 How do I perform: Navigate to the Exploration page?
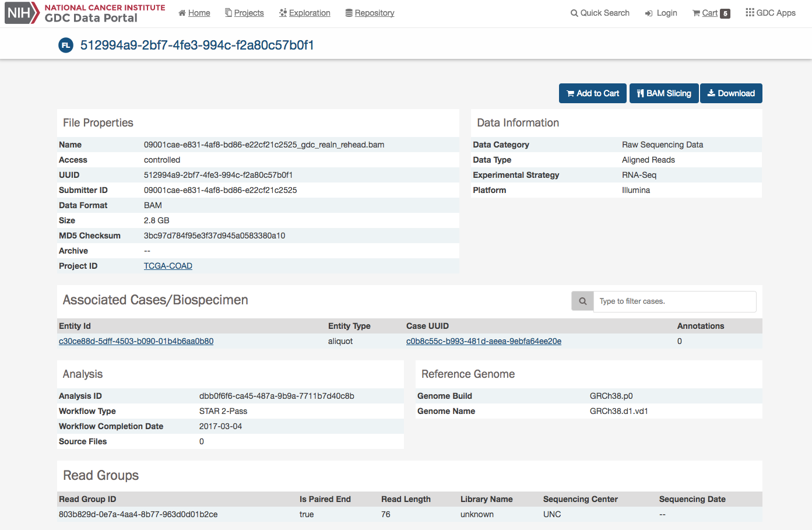click(x=304, y=13)
